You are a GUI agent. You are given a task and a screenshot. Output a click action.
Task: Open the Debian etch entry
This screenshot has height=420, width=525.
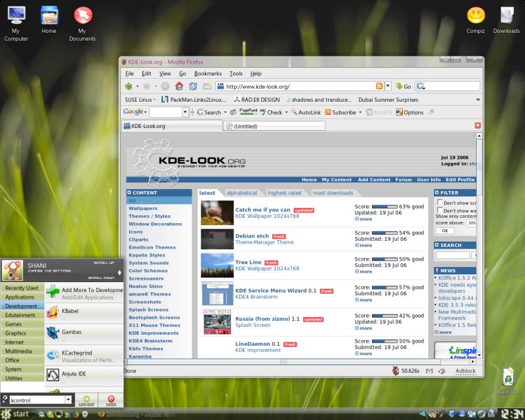(x=252, y=236)
